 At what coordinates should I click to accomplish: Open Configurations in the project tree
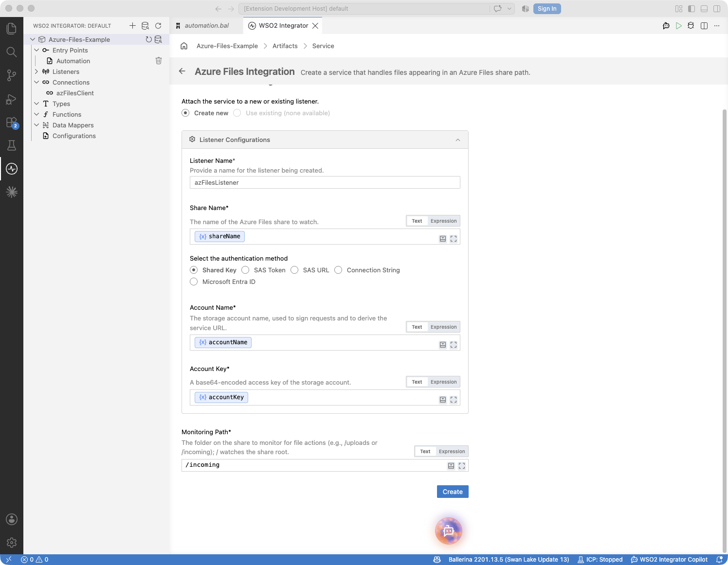(x=74, y=136)
